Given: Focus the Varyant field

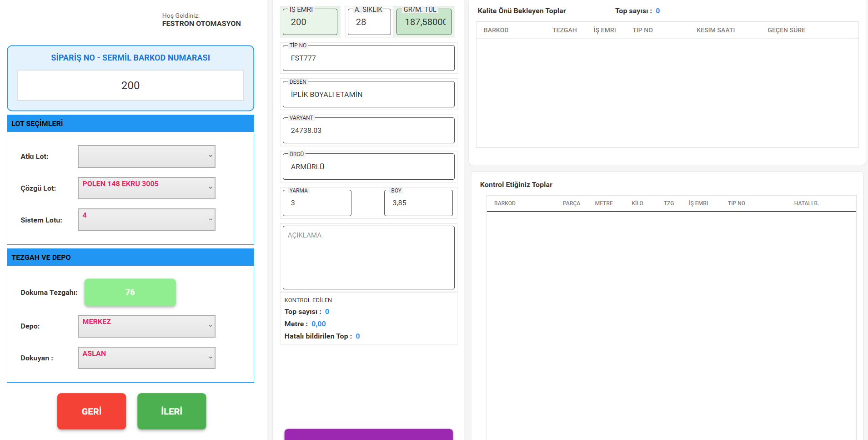Looking at the screenshot, I should tap(368, 131).
